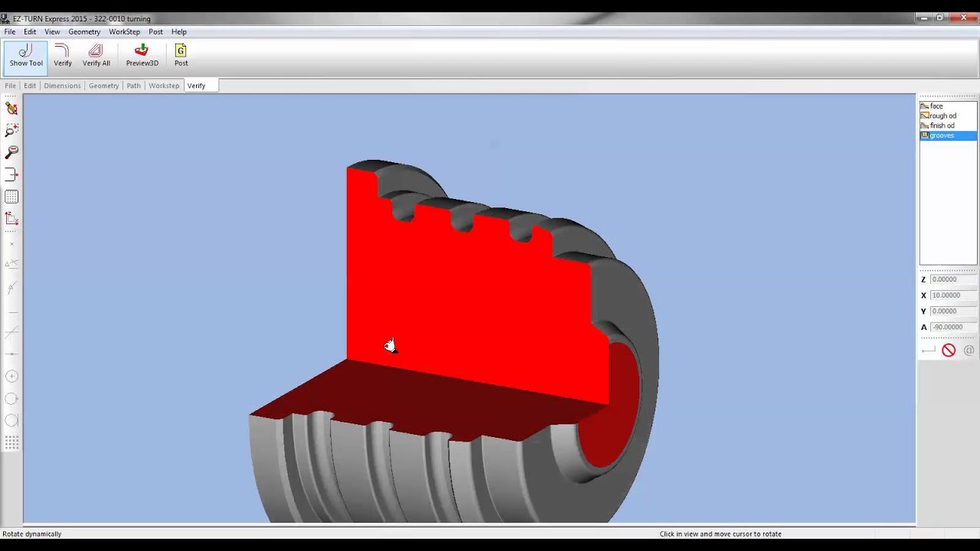Screen dimensions: 980x551
Task: Select the face workstep
Action: pos(948,106)
